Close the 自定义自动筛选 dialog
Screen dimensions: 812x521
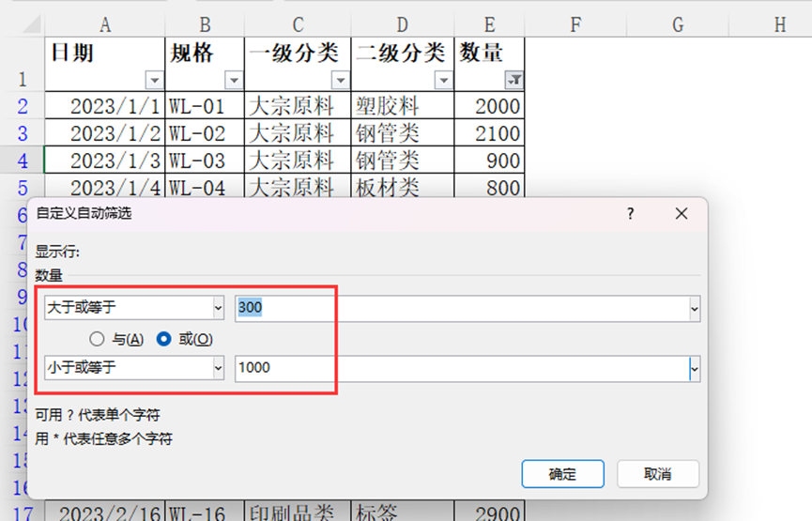point(681,213)
